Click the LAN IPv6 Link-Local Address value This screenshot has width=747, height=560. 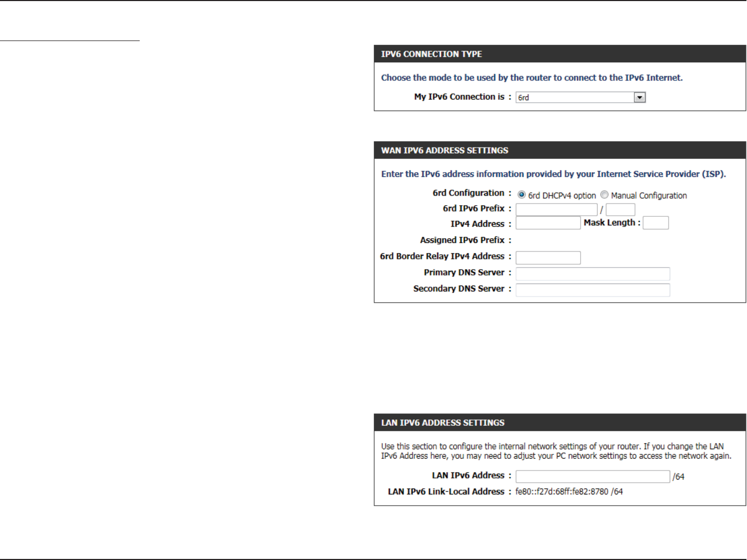tap(569, 491)
